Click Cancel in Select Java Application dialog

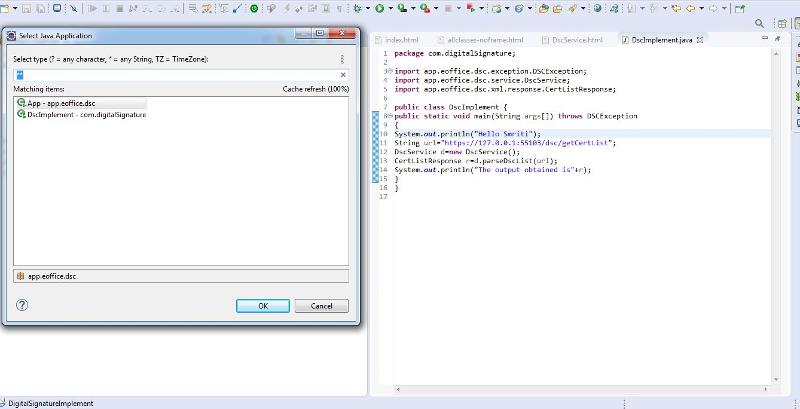point(321,306)
